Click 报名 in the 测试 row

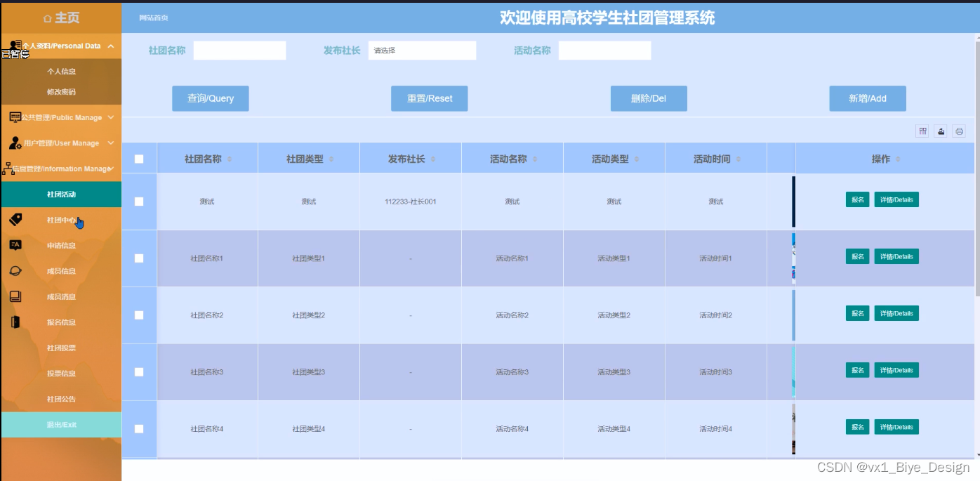tap(858, 200)
